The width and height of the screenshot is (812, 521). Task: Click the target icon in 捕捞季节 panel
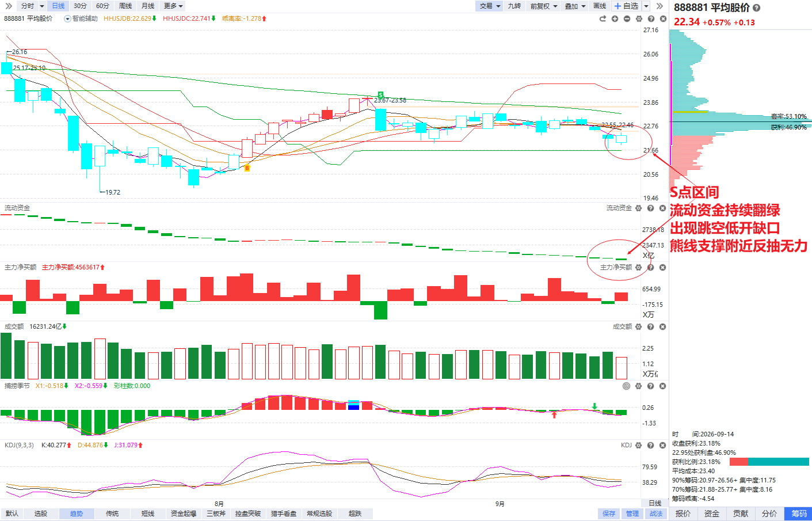pos(626,386)
